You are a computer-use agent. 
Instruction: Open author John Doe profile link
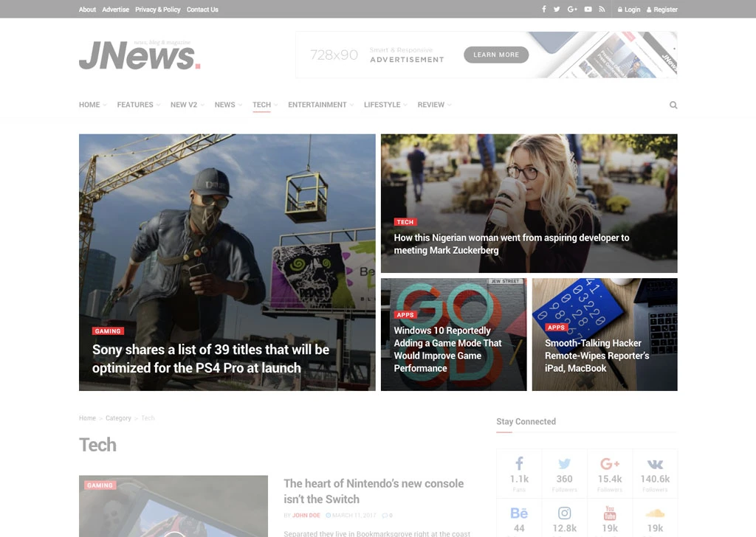[x=306, y=516]
